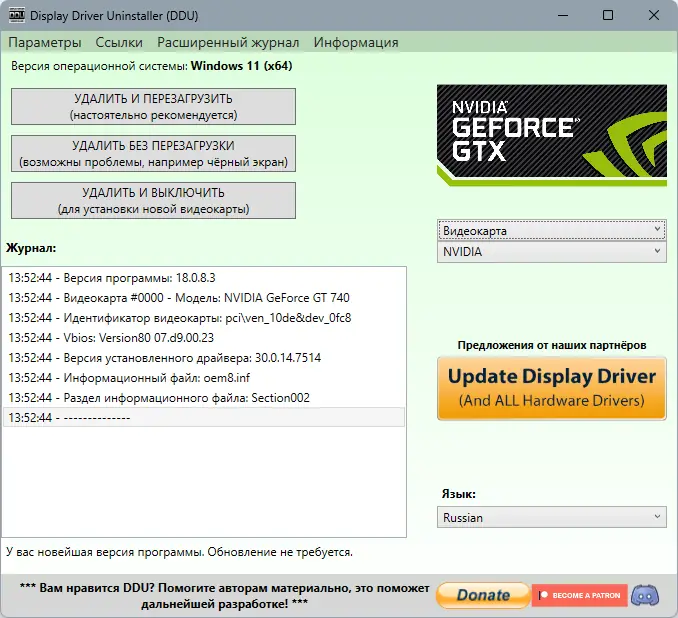This screenshot has width=678, height=618.
Task: Open the Расширенный журнал menu
Action: (x=228, y=42)
